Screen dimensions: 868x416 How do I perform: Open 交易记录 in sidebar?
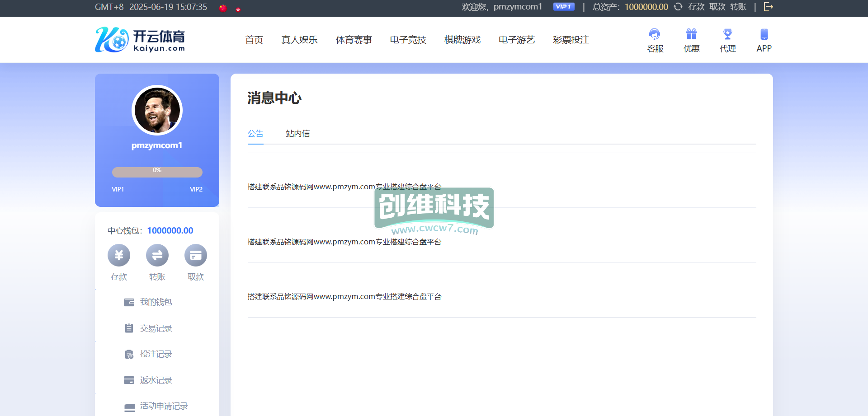tap(156, 328)
